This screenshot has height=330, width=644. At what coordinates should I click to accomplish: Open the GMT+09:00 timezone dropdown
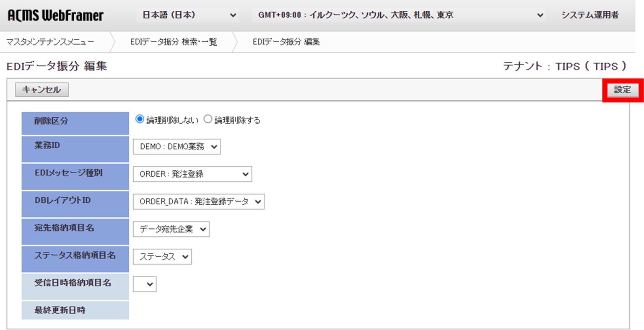398,15
